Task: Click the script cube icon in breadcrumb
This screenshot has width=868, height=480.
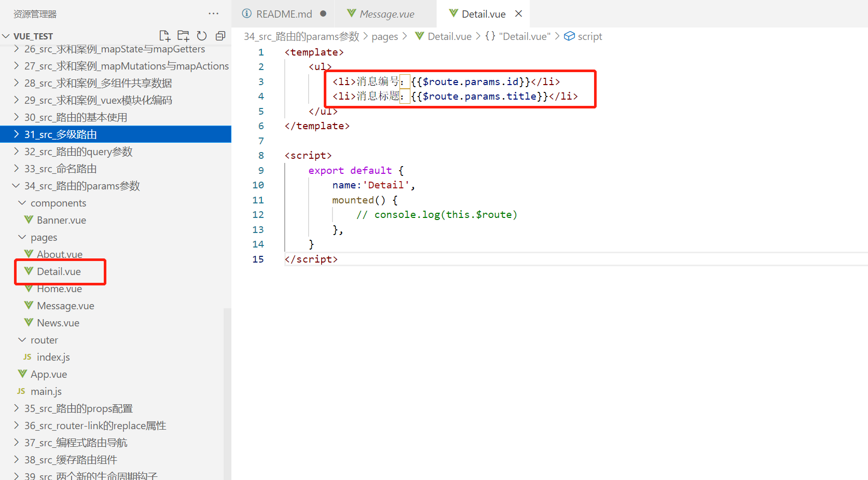Action: coord(569,36)
